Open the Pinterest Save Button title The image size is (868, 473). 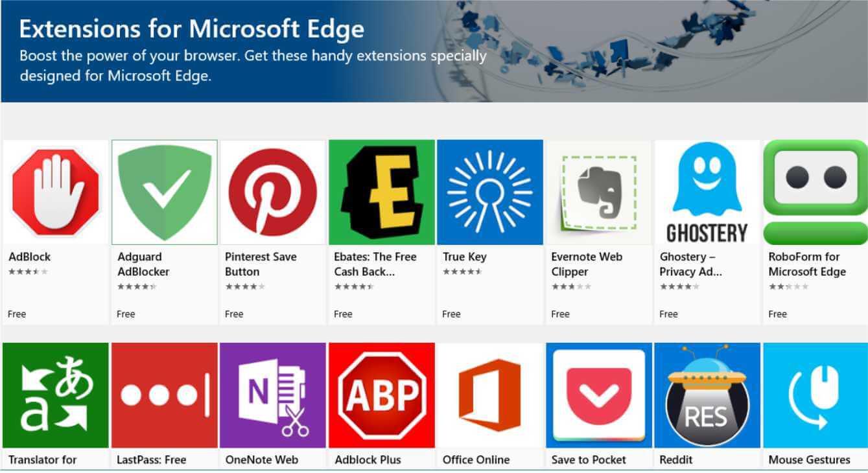tap(261, 264)
